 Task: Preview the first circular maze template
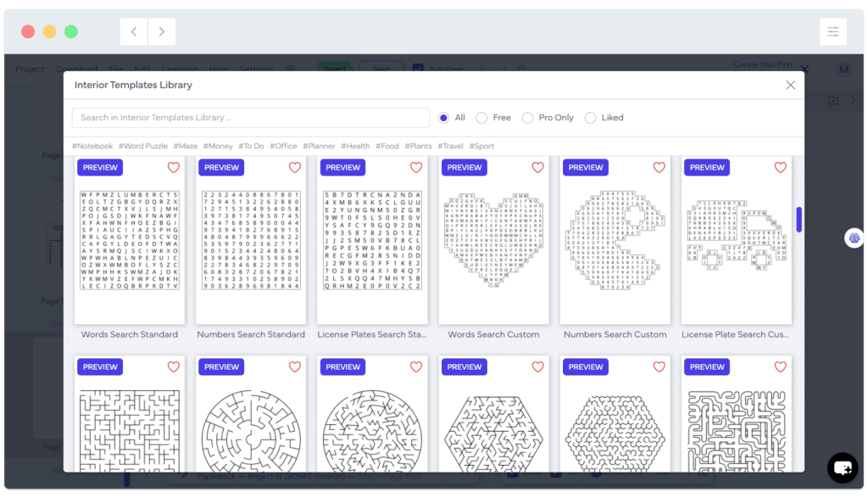click(x=221, y=367)
